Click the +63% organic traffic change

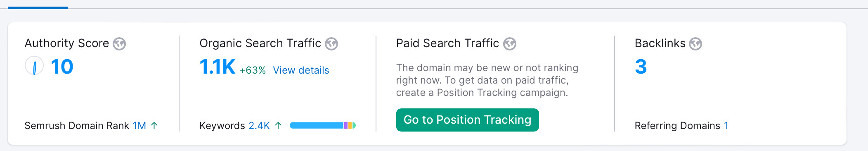click(253, 70)
